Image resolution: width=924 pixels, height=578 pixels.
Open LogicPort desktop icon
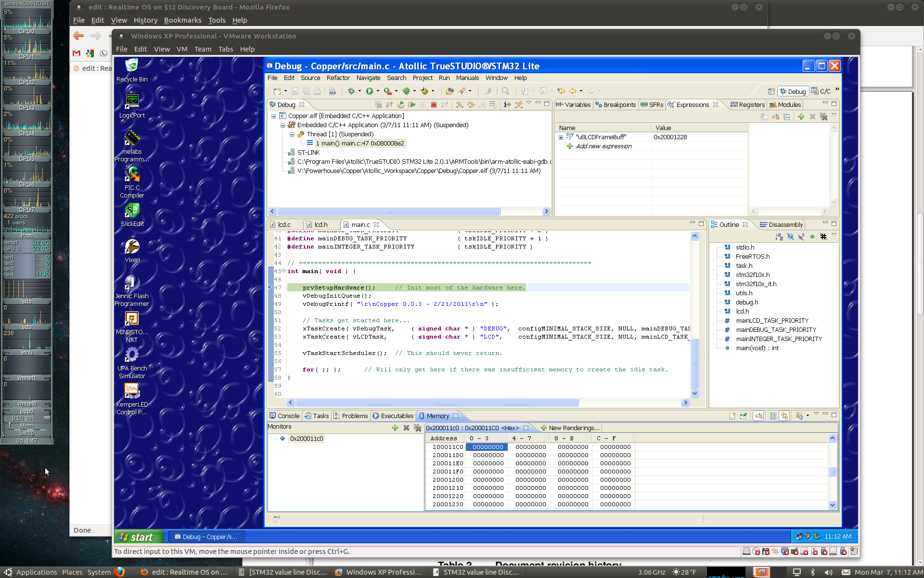pos(132,106)
